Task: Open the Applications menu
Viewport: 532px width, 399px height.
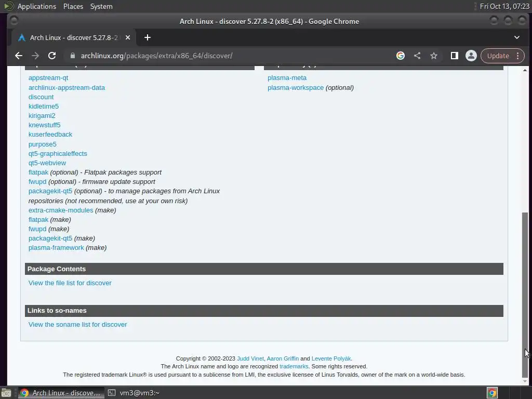Action: (37, 6)
